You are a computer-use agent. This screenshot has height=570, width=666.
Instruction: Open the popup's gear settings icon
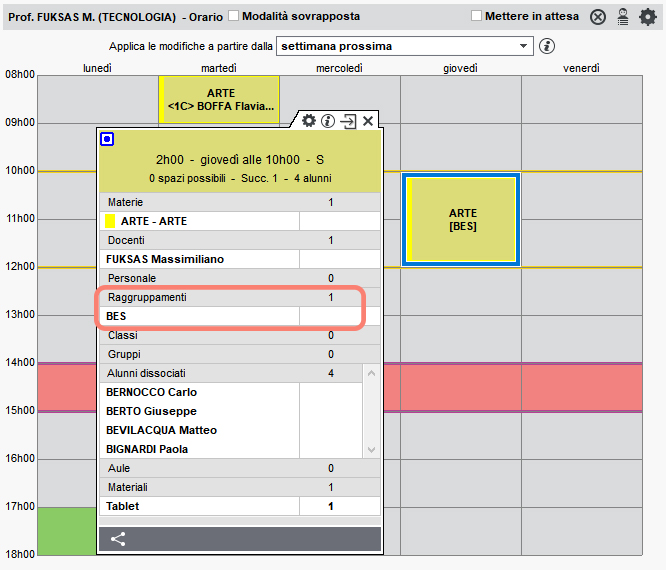tap(309, 121)
